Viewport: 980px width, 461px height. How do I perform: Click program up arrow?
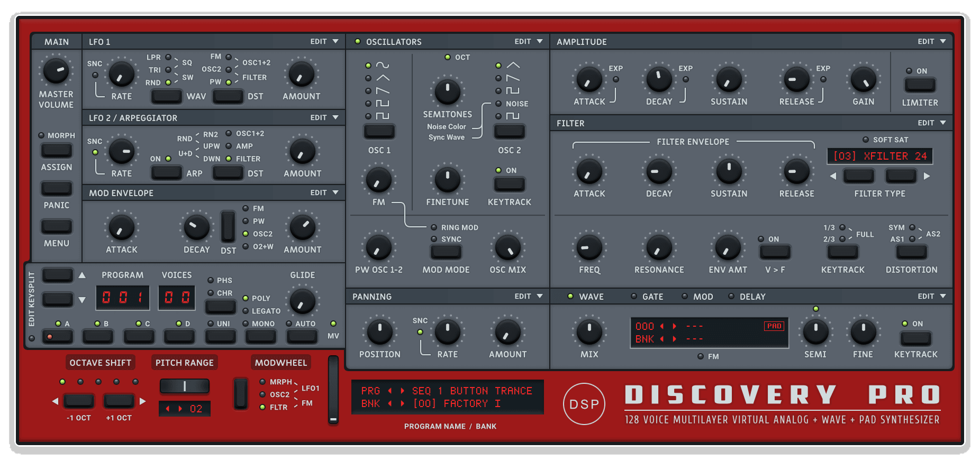tap(82, 275)
